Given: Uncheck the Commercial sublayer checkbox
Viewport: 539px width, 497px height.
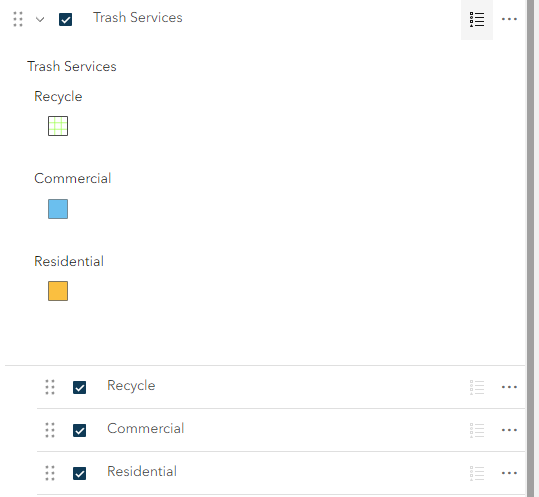Looking at the screenshot, I should coord(79,430).
